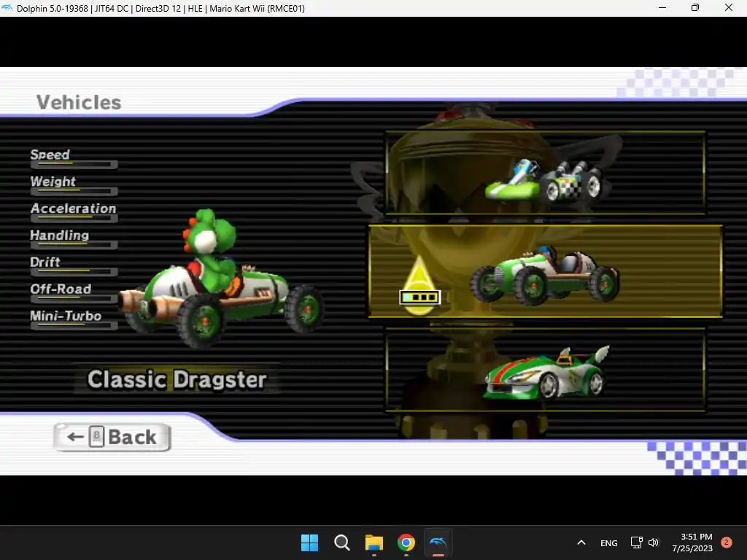Open the ENG language switcher

pyautogui.click(x=609, y=542)
